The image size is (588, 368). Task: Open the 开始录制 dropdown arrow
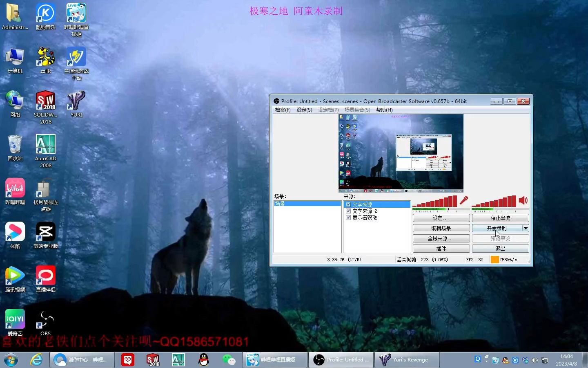[x=526, y=228]
